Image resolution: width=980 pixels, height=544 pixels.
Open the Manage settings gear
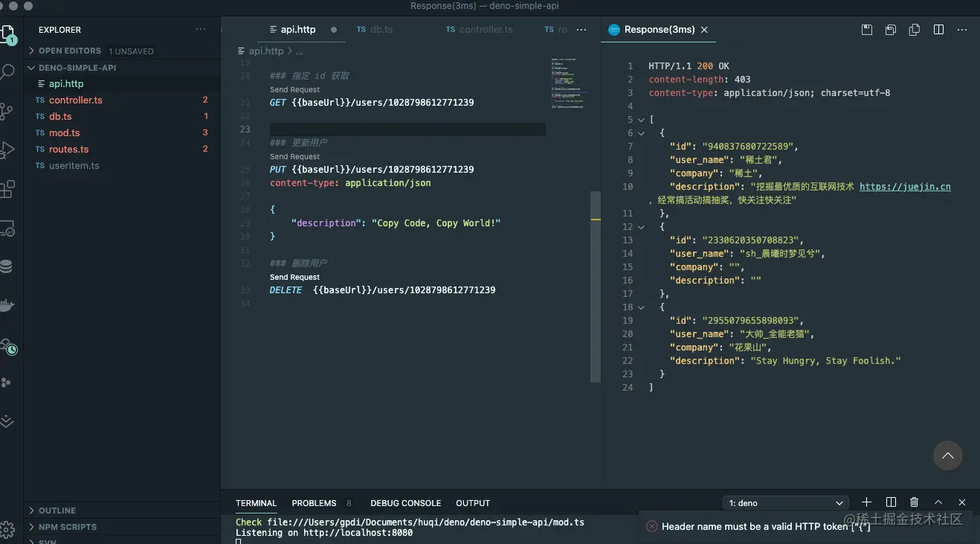pos(10,529)
